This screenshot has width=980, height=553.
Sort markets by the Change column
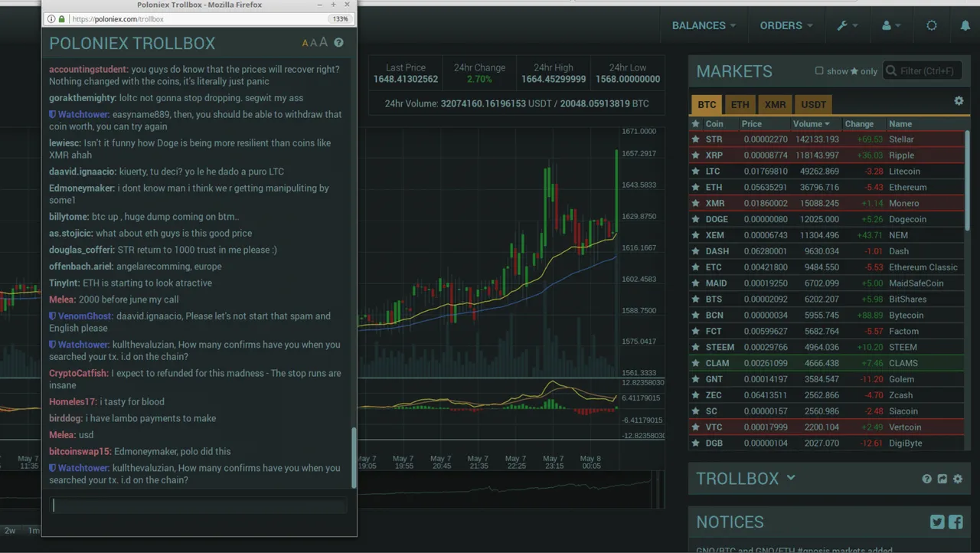tap(859, 123)
